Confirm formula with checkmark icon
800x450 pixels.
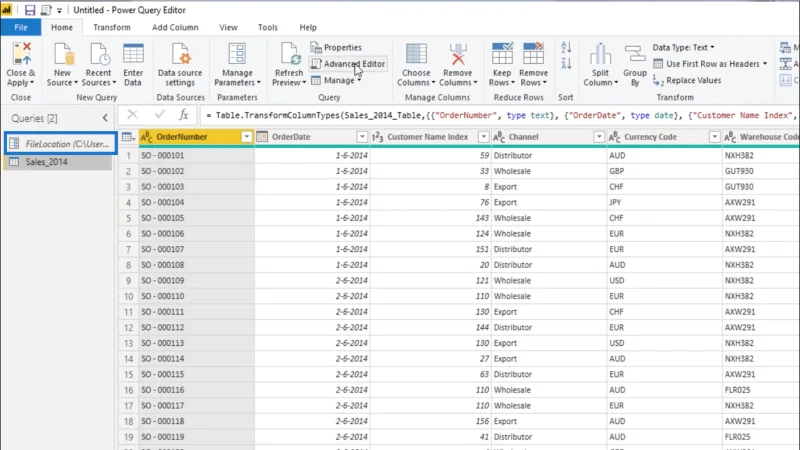159,115
